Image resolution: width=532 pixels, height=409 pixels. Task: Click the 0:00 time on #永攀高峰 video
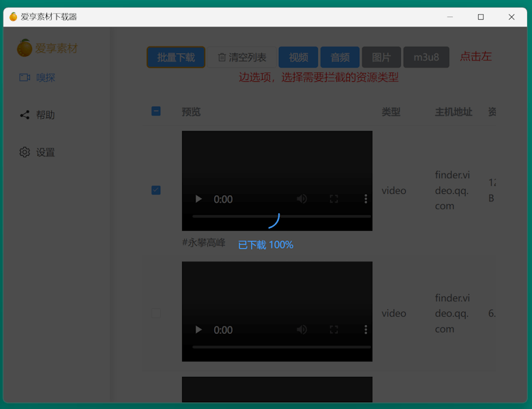click(223, 199)
